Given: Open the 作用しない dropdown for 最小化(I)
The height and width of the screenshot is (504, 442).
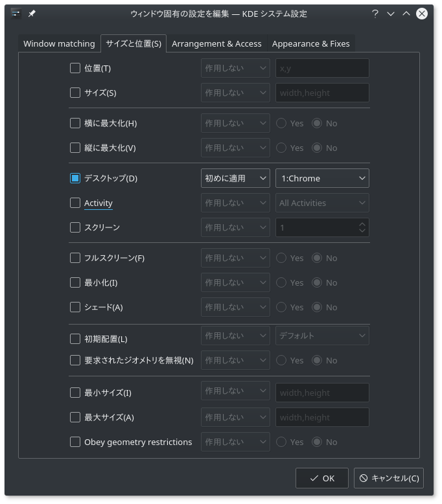Looking at the screenshot, I should [235, 283].
